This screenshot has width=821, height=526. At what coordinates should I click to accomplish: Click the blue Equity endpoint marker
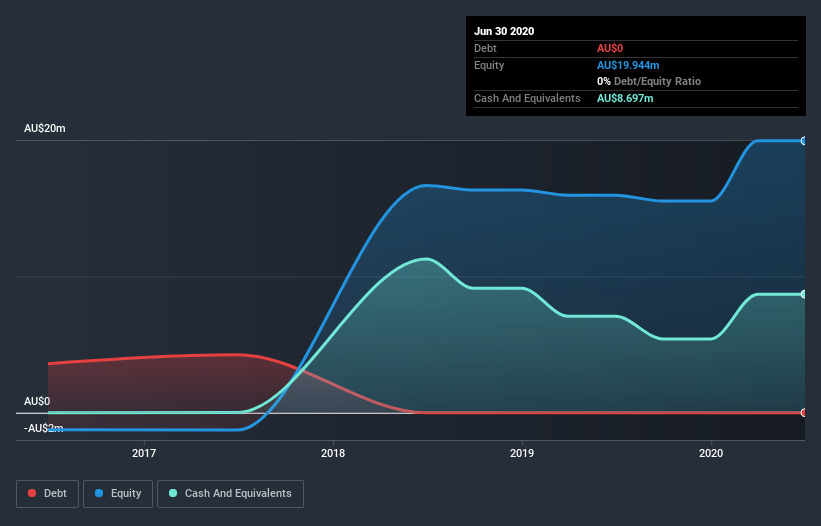tap(804, 141)
